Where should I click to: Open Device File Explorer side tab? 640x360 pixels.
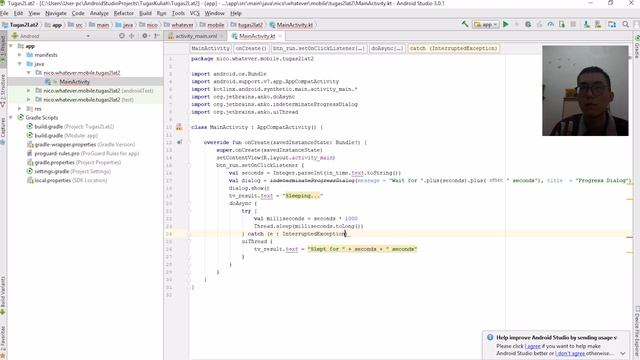click(636, 331)
